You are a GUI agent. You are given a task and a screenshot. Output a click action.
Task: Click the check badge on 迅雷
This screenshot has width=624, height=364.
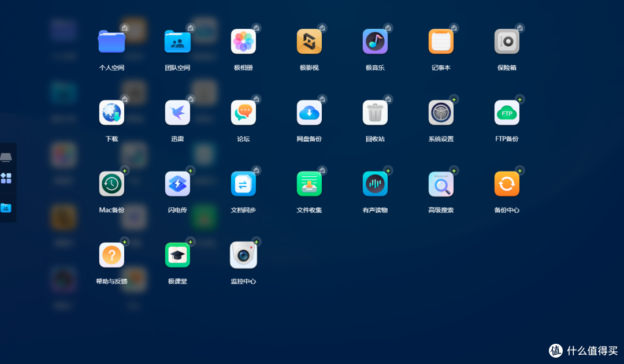pyautogui.click(x=191, y=99)
